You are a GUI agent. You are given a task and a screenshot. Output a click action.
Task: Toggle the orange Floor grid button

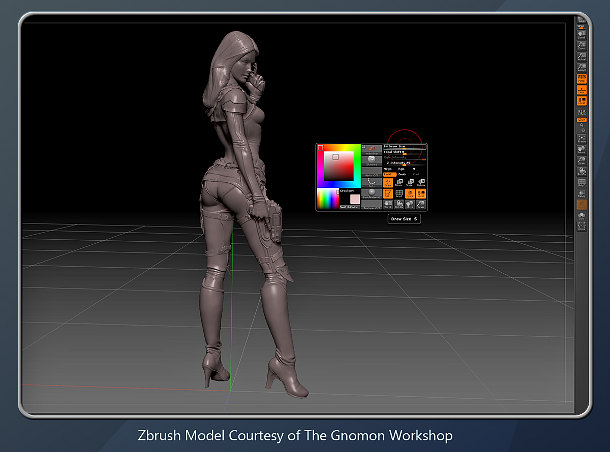[x=582, y=89]
